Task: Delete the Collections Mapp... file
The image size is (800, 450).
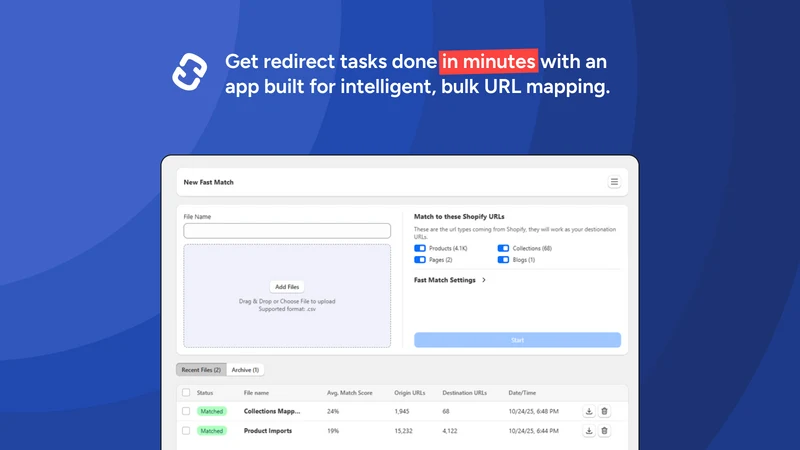Action: pyautogui.click(x=604, y=411)
